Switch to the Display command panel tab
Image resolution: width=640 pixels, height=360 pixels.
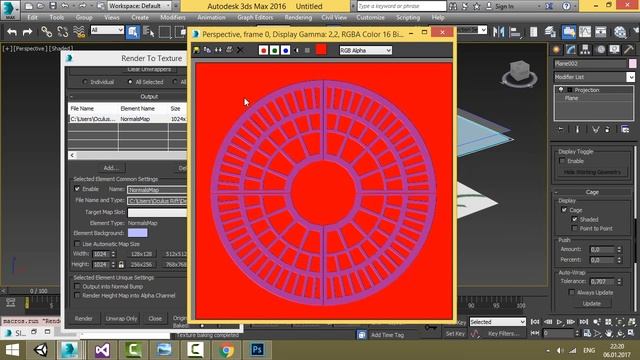(x=615, y=50)
